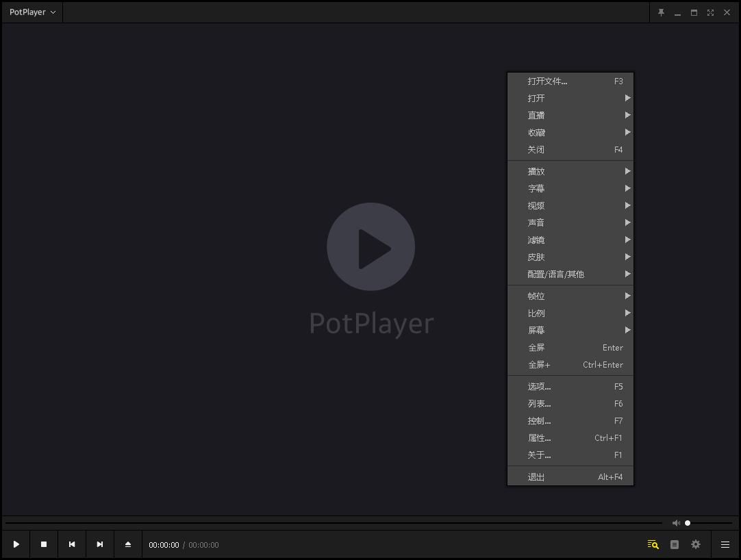
Task: Click the seek progress bar
Action: (x=333, y=522)
